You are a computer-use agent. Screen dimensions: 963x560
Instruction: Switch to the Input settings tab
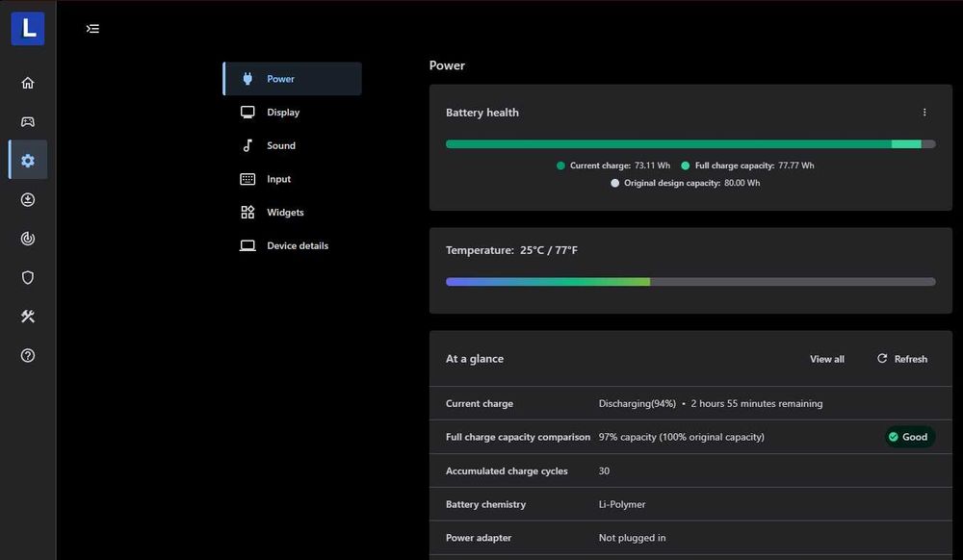click(293, 179)
